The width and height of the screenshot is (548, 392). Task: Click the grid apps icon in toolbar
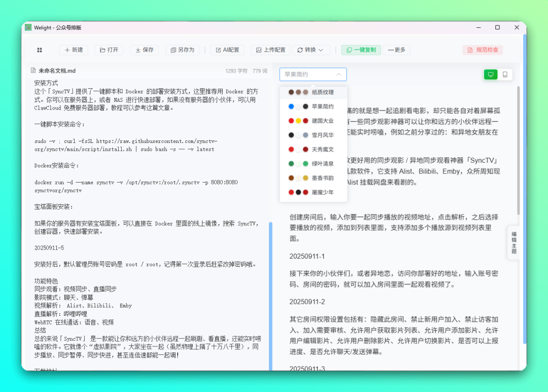(40, 50)
